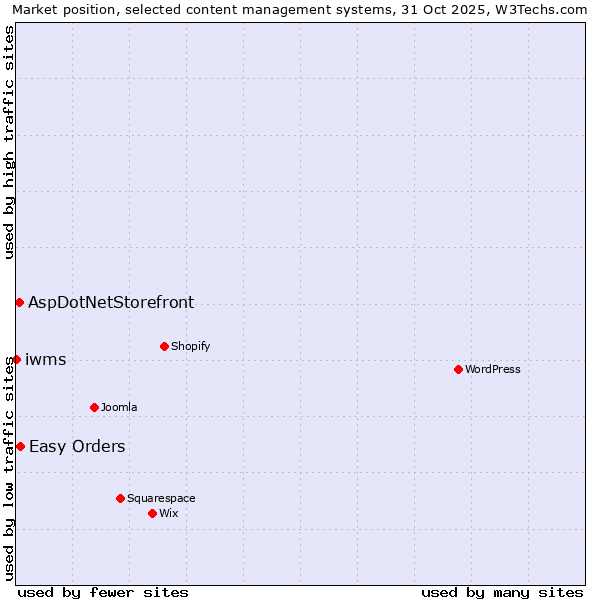Image resolution: width=600 pixels, height=600 pixels.
Task: Select the Wix red diamond marker
Action: (x=152, y=513)
